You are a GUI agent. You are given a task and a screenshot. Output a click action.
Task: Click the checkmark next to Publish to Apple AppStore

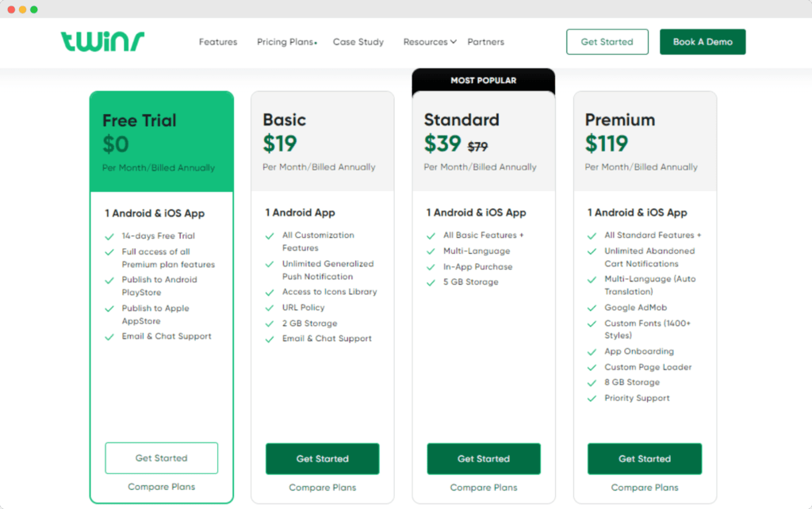(x=109, y=309)
